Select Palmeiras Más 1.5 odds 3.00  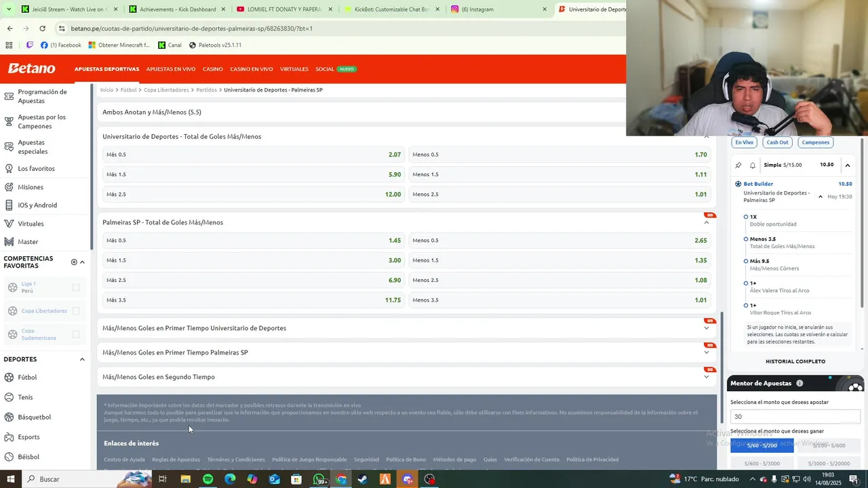click(x=254, y=260)
